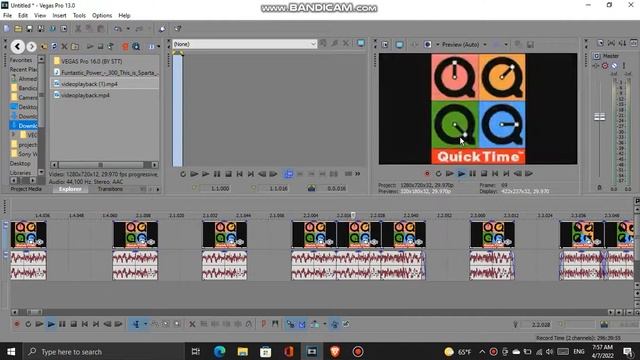This screenshot has width=640, height=360.
Task: Open Explorer views dropdown arrow
Action: (x=158, y=47)
